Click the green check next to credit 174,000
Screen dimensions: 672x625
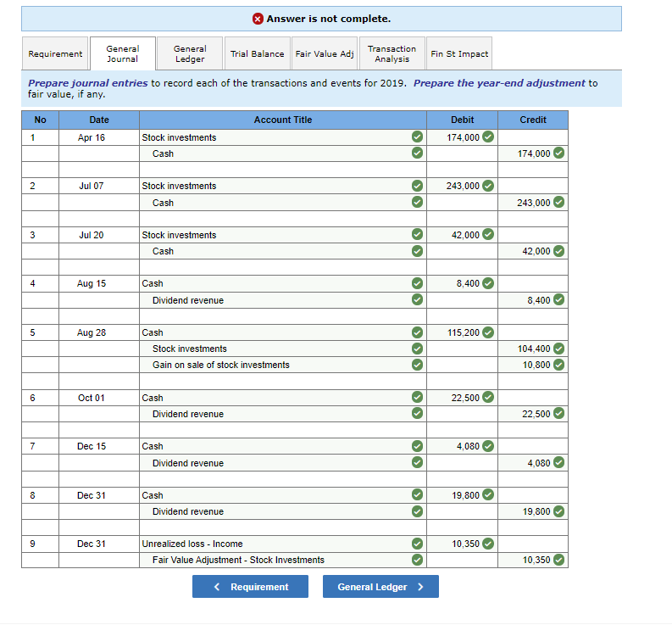[558, 153]
